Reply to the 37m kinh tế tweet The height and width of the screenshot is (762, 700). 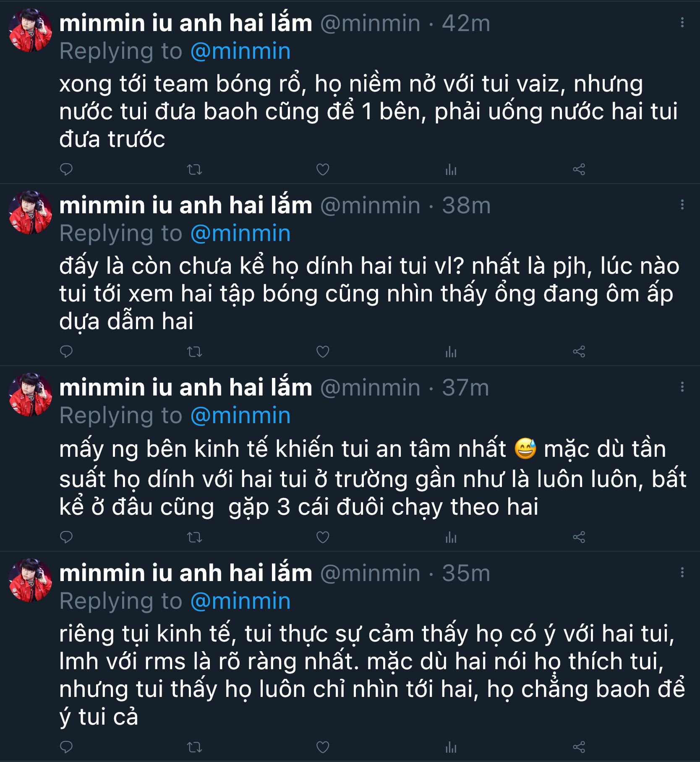coord(66,537)
